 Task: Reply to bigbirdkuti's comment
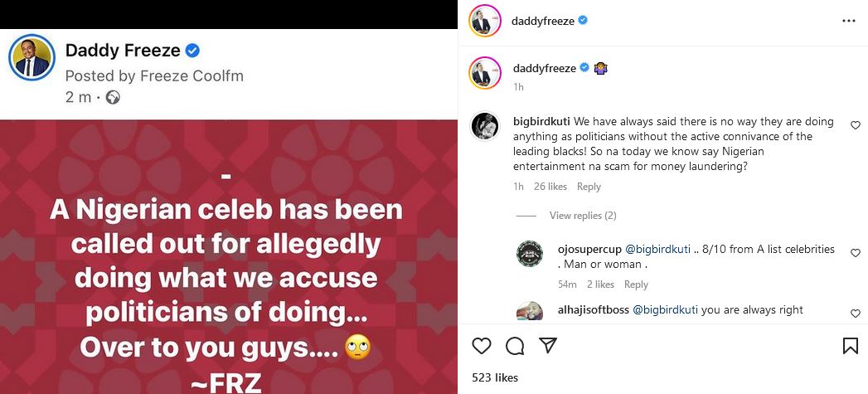589,187
